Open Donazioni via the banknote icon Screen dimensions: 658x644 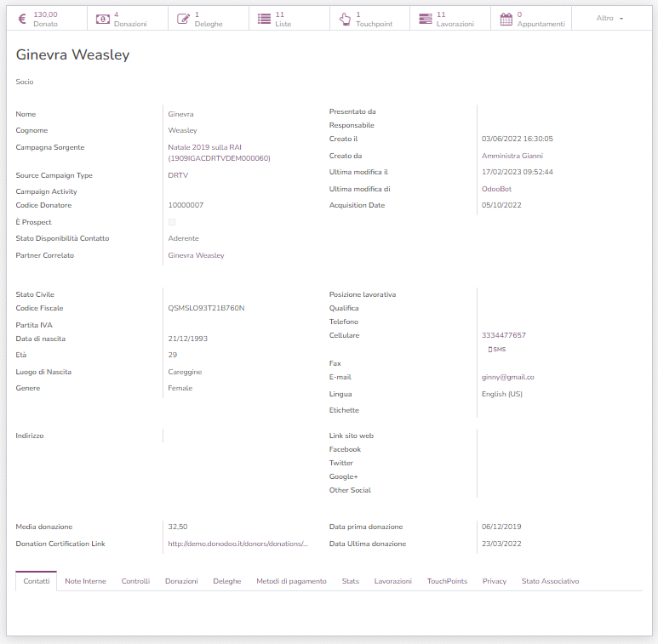click(102, 19)
